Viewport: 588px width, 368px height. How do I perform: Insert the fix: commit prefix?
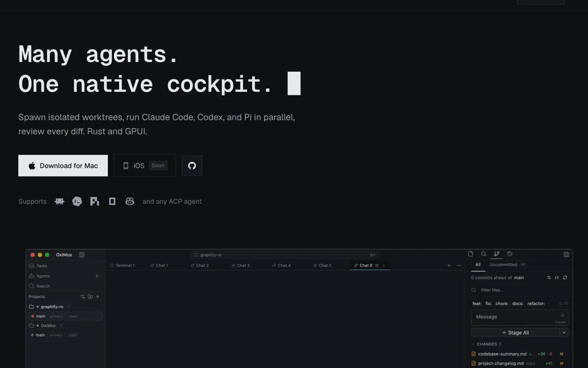click(488, 304)
